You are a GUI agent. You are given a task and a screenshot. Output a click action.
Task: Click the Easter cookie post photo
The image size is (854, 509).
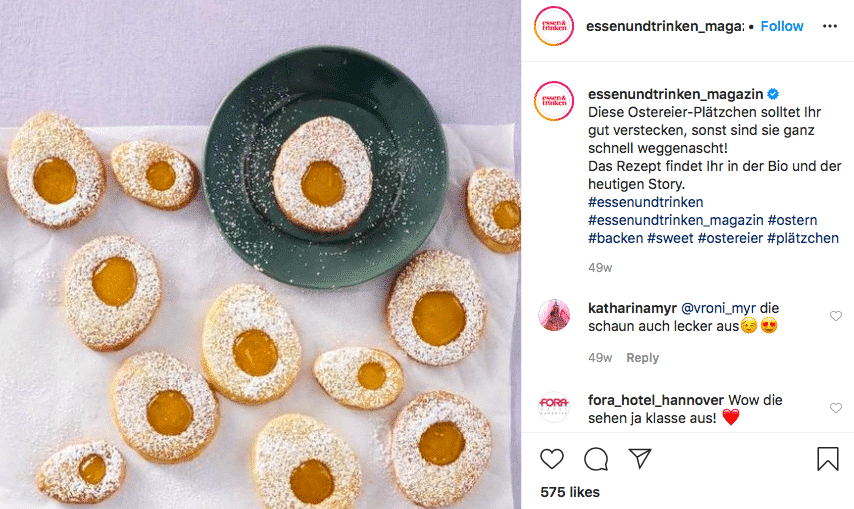pyautogui.click(x=260, y=254)
